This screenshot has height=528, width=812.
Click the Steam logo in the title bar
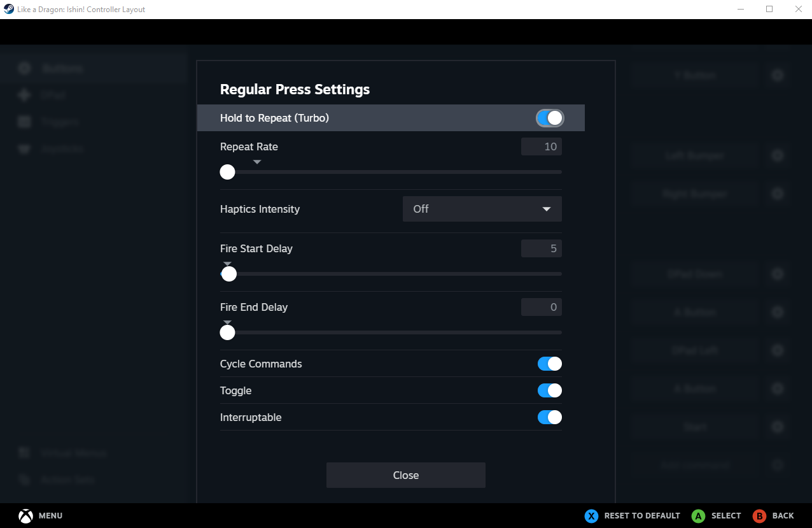9,10
